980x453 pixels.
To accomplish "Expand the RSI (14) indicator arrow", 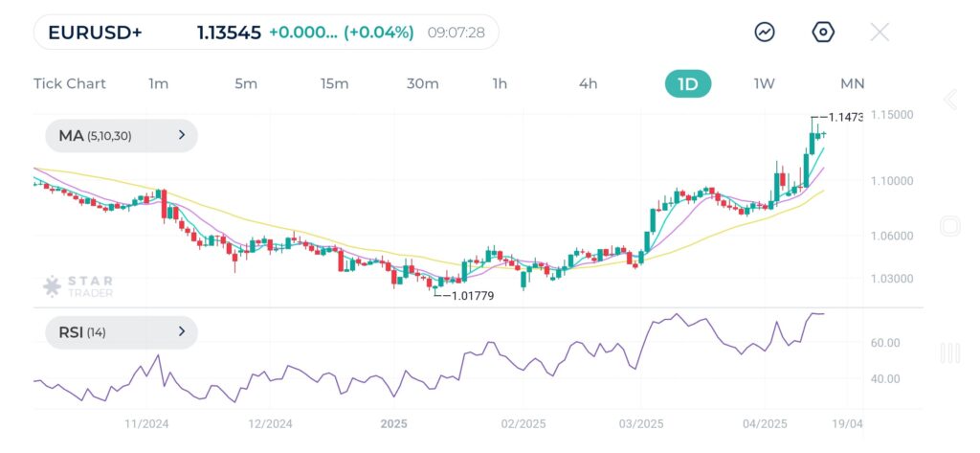I will point(182,332).
